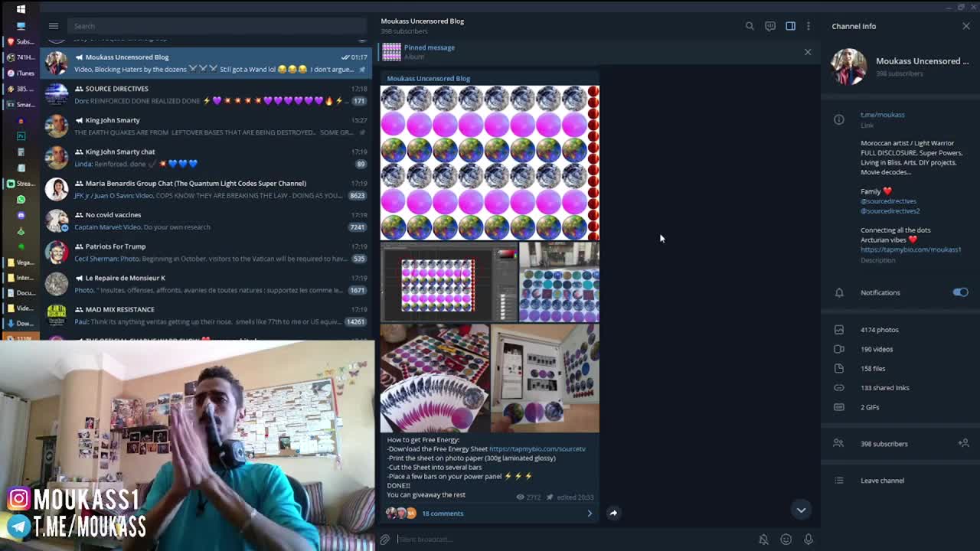
Task: Expand comments with the chevron arrow
Action: (x=590, y=514)
